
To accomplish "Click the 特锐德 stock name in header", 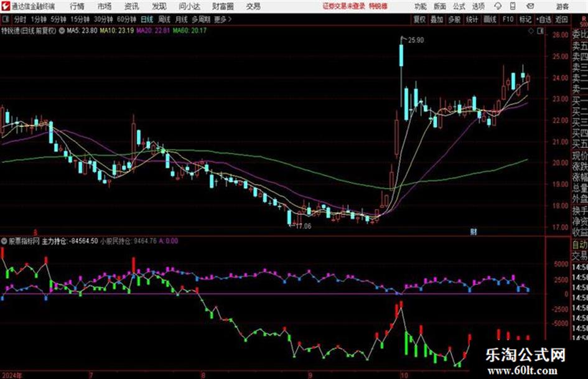I will [x=11, y=30].
